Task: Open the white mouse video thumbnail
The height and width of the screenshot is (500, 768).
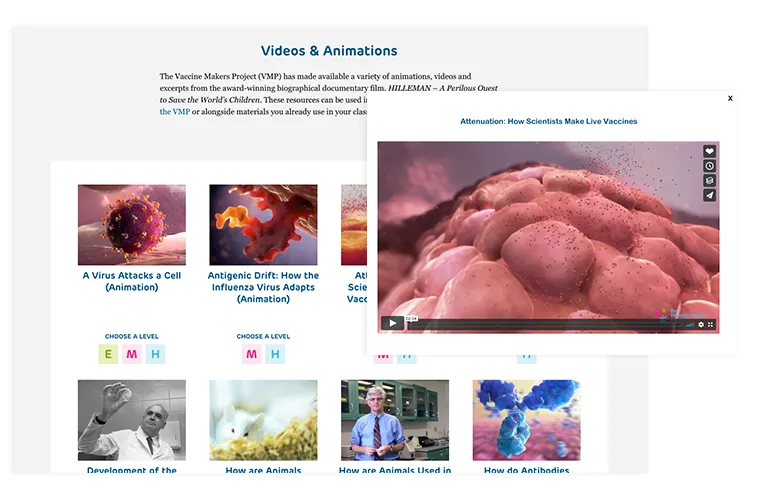Action: click(264, 420)
